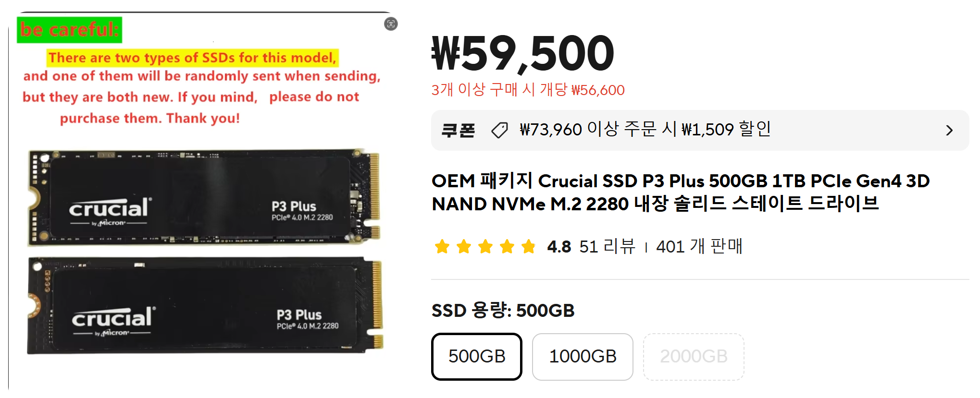This screenshot has height=398, width=980.
Task: Open the 51 리뷰 reviews link
Action: [608, 246]
